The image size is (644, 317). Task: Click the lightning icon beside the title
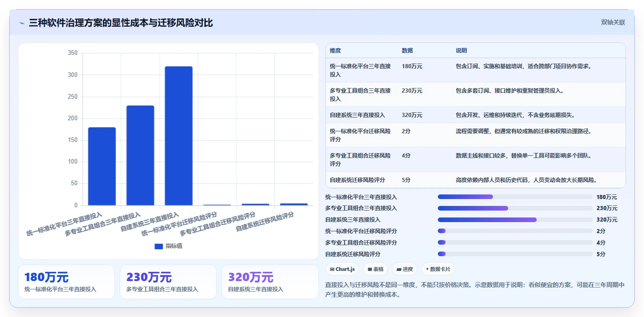coord(22,23)
